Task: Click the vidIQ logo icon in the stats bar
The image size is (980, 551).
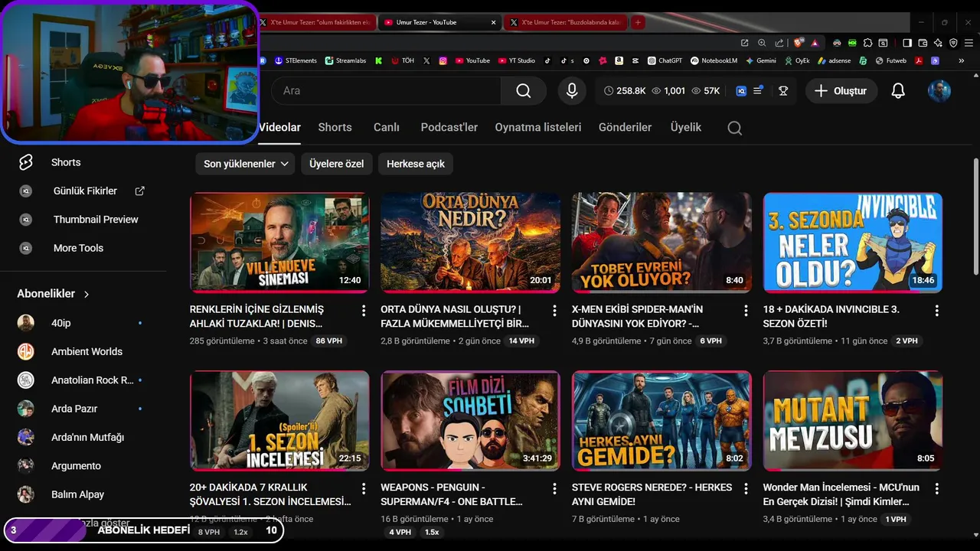Action: (741, 90)
